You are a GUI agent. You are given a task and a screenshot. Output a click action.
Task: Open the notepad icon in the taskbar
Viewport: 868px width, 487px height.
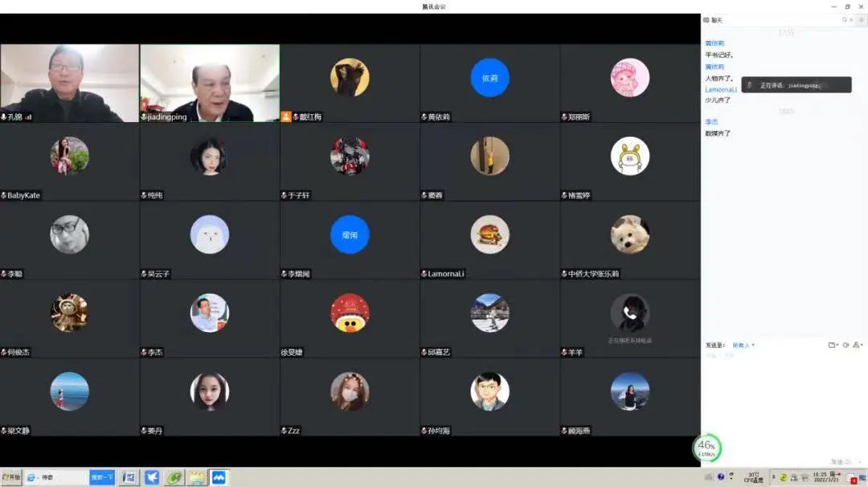(197, 477)
